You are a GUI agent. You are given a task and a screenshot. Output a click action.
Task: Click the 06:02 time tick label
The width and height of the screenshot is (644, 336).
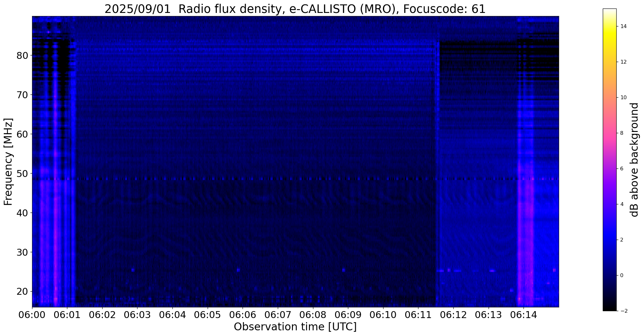click(x=102, y=315)
